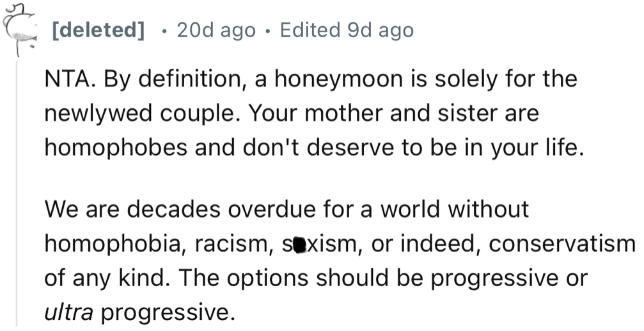644x331 pixels.
Task: Click the italic word "ultra"
Action: click(x=68, y=312)
